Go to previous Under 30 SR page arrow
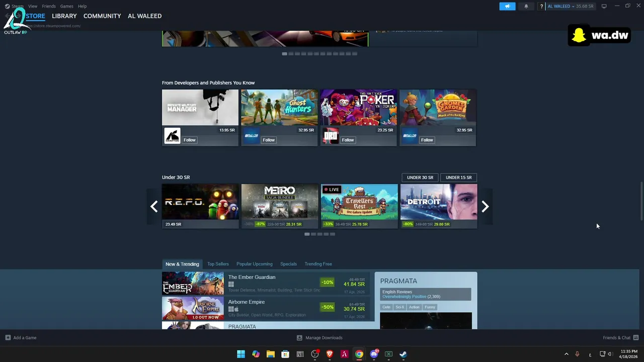 [x=154, y=207]
